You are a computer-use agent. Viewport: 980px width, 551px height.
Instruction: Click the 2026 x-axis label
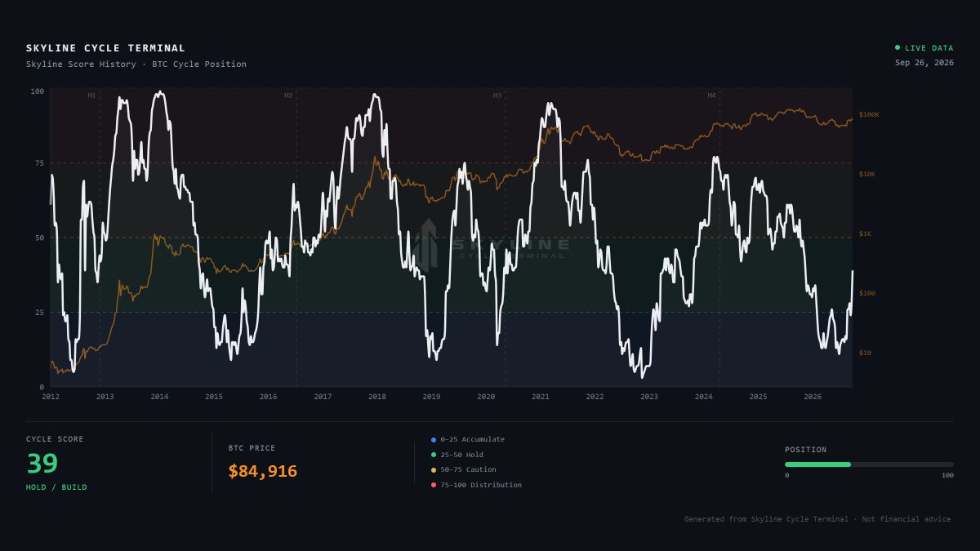(813, 397)
